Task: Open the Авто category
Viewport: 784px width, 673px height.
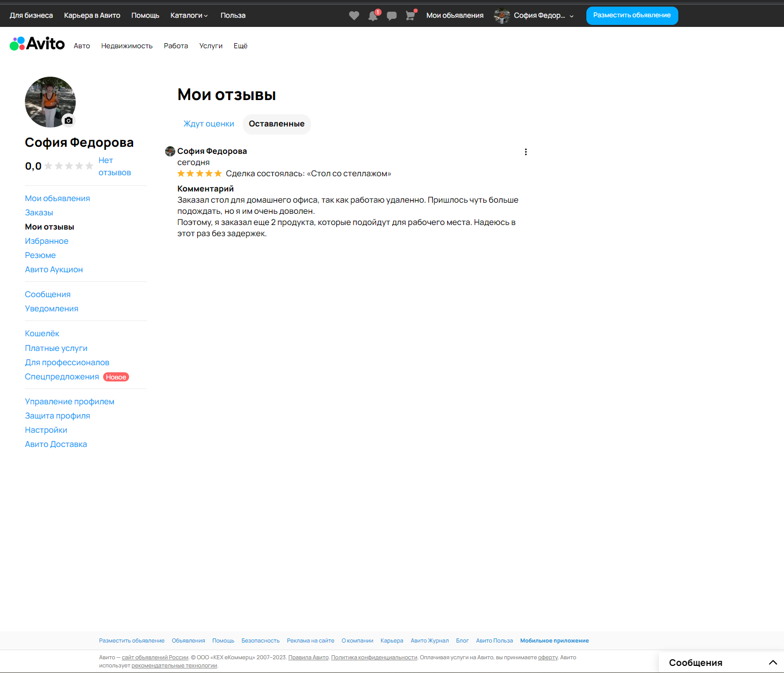Action: click(x=82, y=46)
